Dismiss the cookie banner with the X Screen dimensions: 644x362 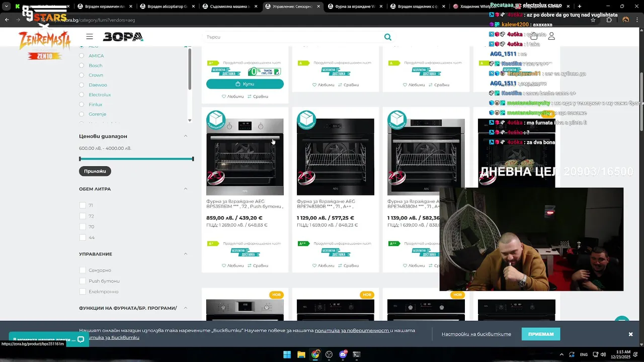[630, 334]
